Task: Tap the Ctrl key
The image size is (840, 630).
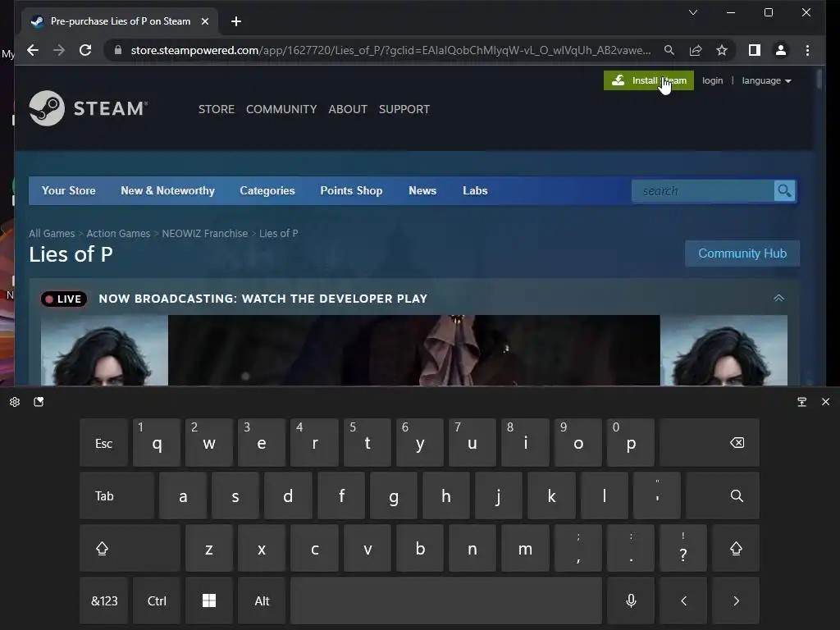Action: click(x=157, y=600)
